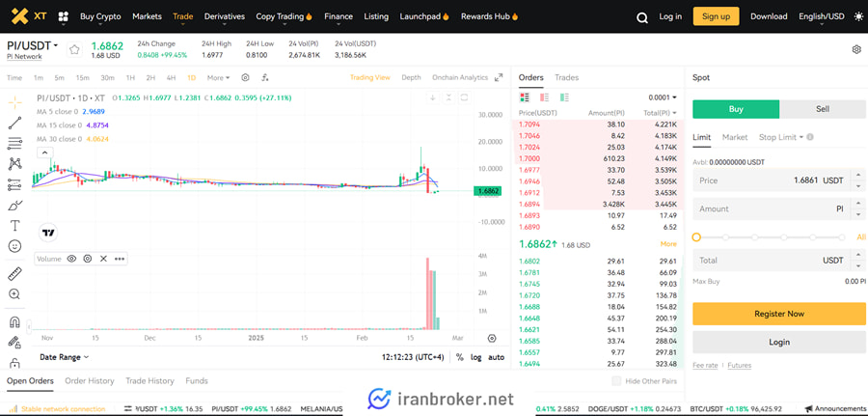Viewport: 868px width, 416px height.
Task: Open 0.0001 price precision dropdown
Action: click(x=663, y=97)
